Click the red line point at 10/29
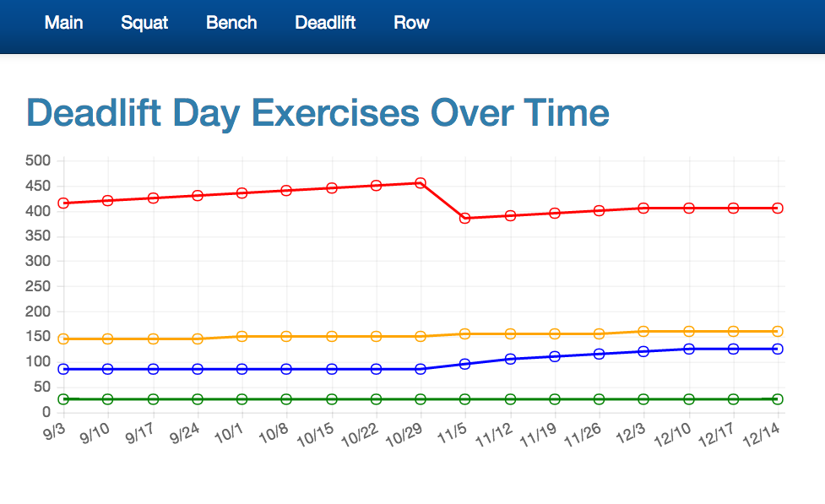The image size is (825, 504). (x=421, y=182)
